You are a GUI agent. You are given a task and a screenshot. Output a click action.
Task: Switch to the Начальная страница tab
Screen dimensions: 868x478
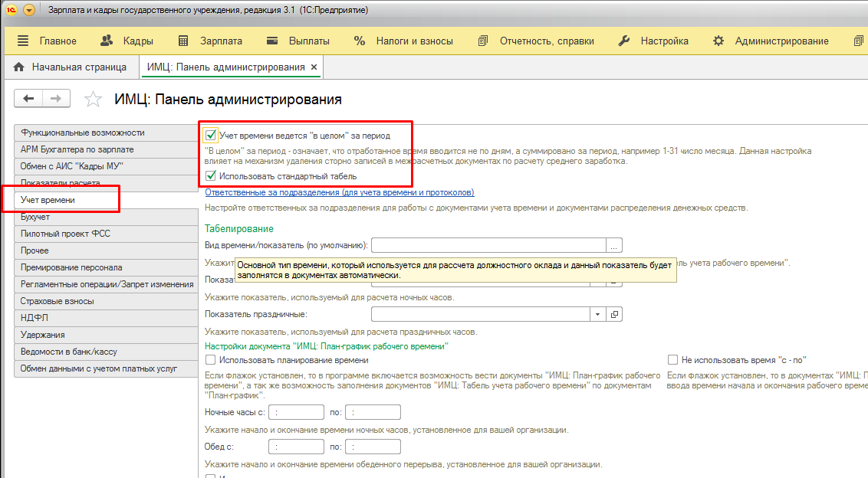coord(71,67)
